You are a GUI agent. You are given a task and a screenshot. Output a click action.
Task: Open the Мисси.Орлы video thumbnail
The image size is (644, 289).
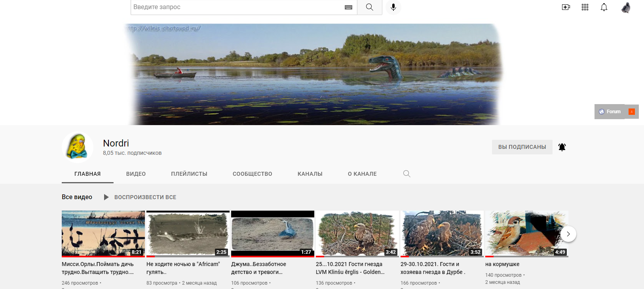click(103, 234)
